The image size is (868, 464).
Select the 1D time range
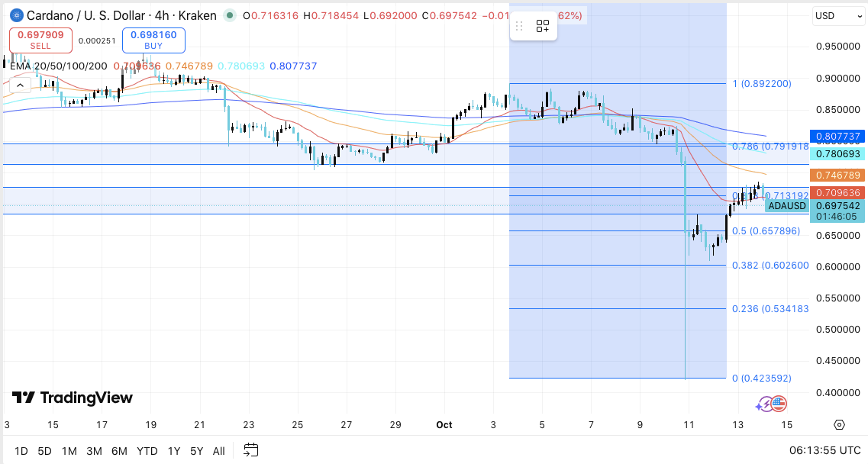click(x=21, y=451)
